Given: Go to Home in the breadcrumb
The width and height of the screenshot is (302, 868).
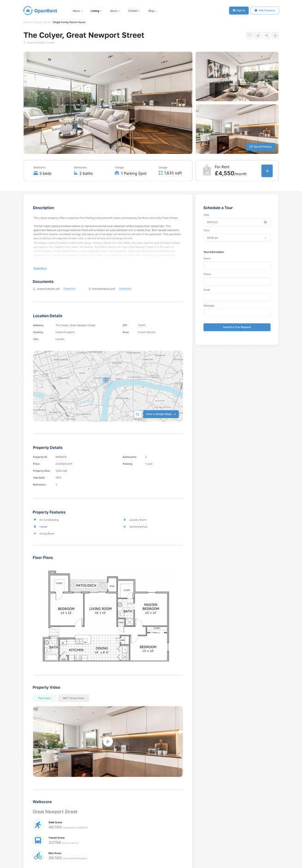Looking at the screenshot, I should pyautogui.click(x=27, y=22).
